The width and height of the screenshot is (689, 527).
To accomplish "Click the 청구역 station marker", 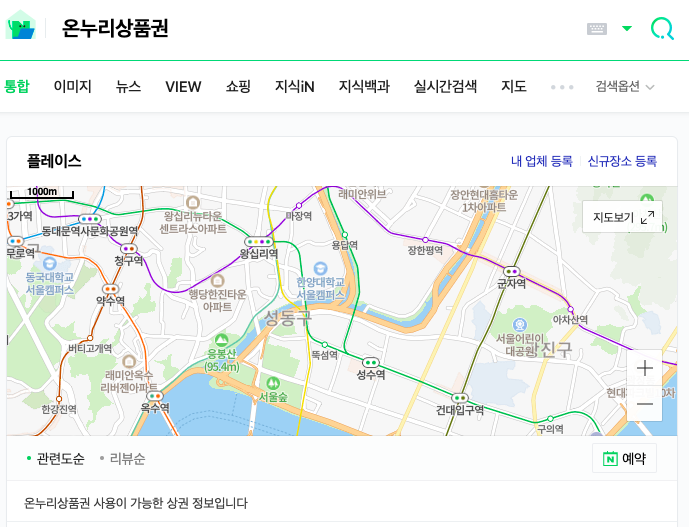I will click(x=129, y=249).
